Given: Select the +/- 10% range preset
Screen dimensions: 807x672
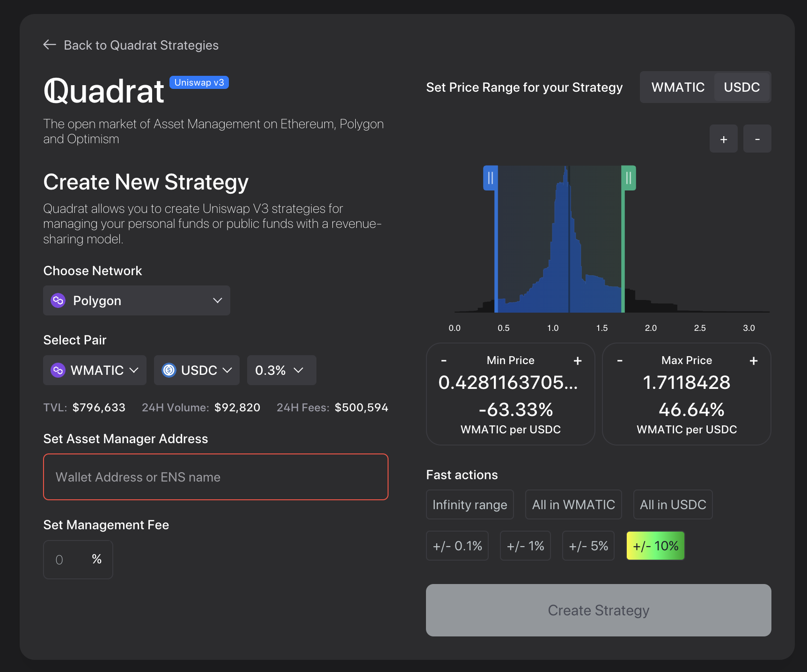Looking at the screenshot, I should (x=655, y=546).
